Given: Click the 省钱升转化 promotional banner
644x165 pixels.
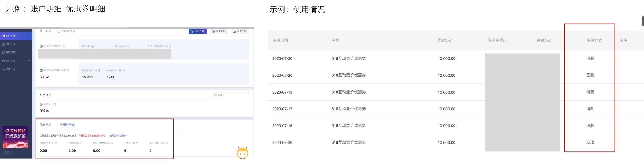Looking at the screenshot, I should click(x=15, y=137).
